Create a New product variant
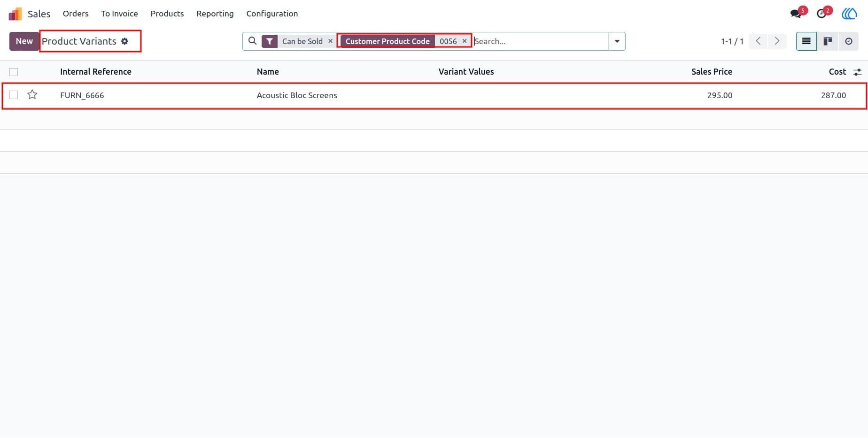The image size is (868, 438). tap(24, 41)
